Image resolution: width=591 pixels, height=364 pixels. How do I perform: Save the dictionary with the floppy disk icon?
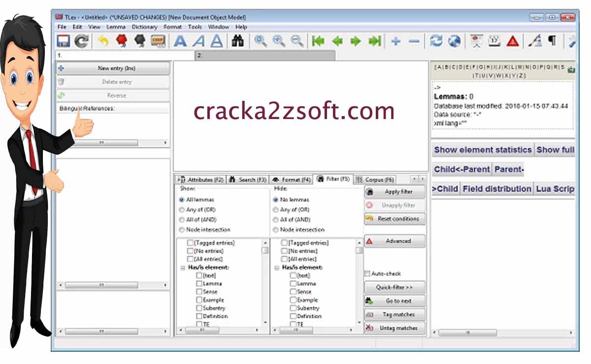(63, 41)
